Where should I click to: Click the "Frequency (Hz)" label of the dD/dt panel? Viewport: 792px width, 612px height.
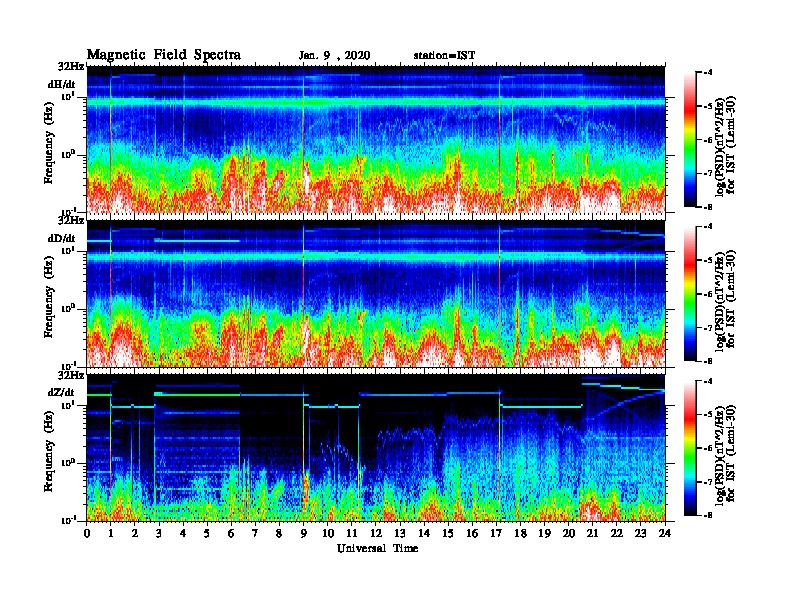(48, 297)
